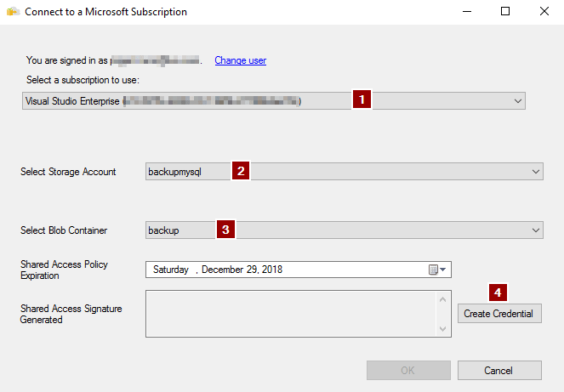This screenshot has width=564, height=392.
Task: Click the Cancel button
Action: point(499,371)
